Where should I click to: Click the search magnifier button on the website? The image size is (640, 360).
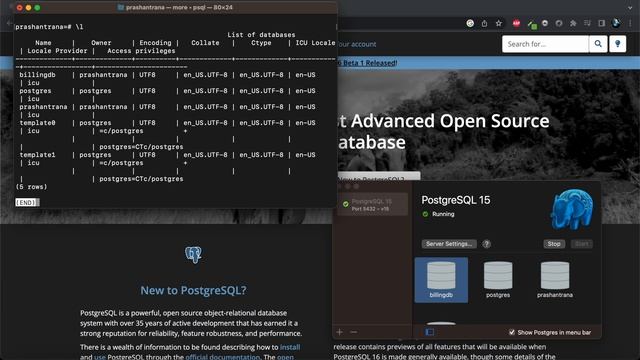click(x=598, y=44)
